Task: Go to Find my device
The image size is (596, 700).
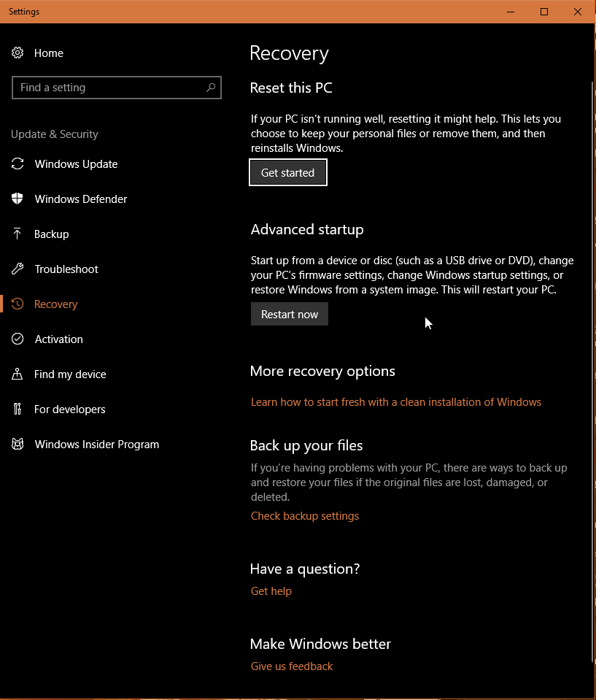Action: tap(70, 374)
